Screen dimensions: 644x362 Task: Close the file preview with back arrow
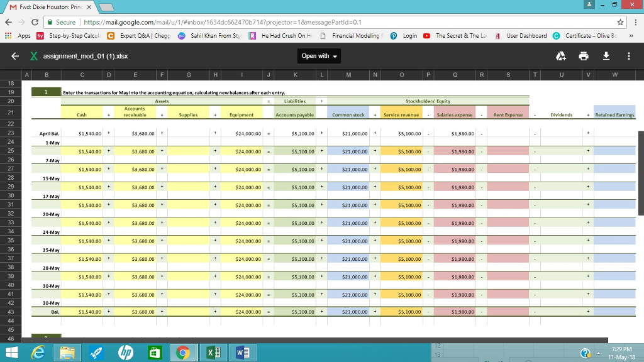pyautogui.click(x=15, y=56)
